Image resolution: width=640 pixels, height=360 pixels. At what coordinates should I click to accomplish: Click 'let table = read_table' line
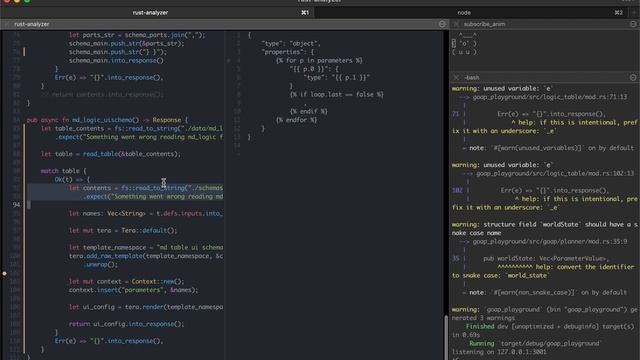click(111, 154)
